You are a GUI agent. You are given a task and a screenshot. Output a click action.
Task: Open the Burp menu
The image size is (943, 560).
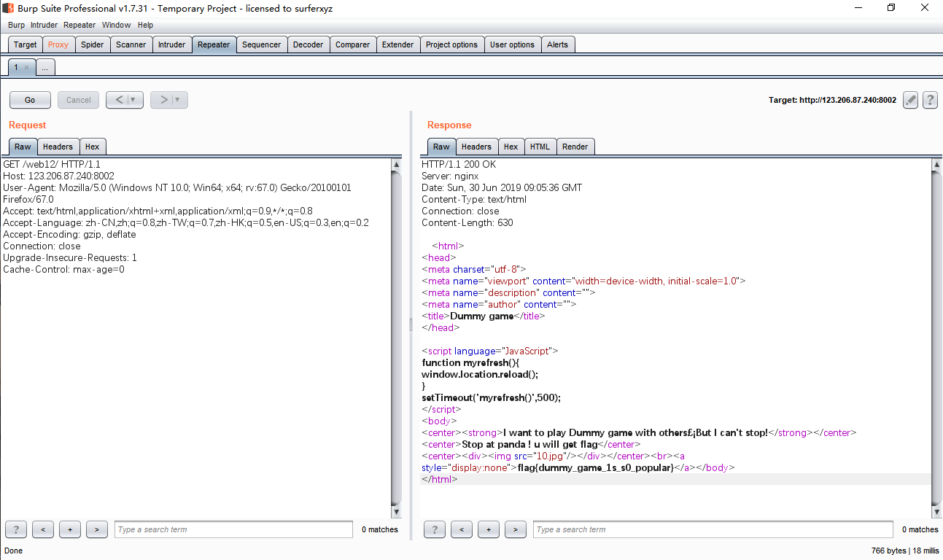coord(16,25)
